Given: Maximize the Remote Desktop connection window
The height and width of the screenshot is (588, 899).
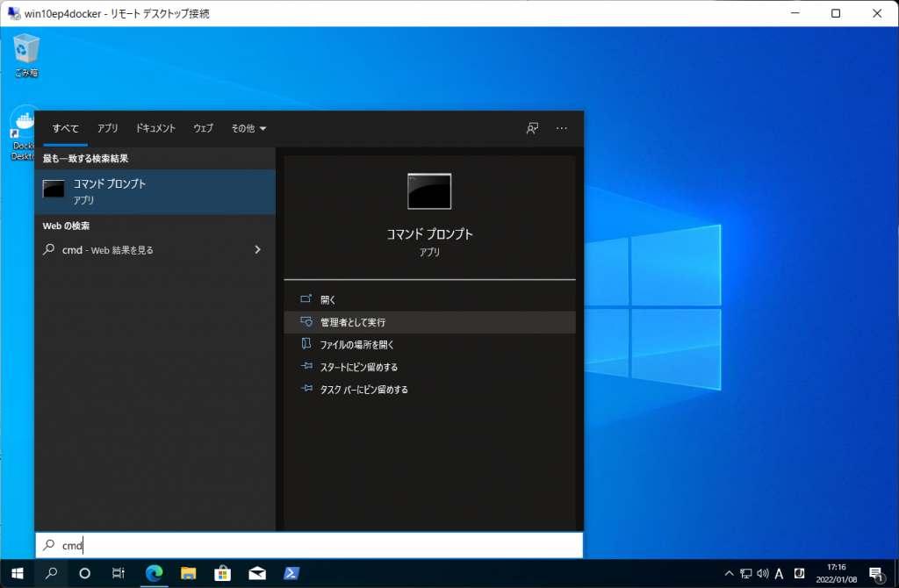Looking at the screenshot, I should coord(836,13).
